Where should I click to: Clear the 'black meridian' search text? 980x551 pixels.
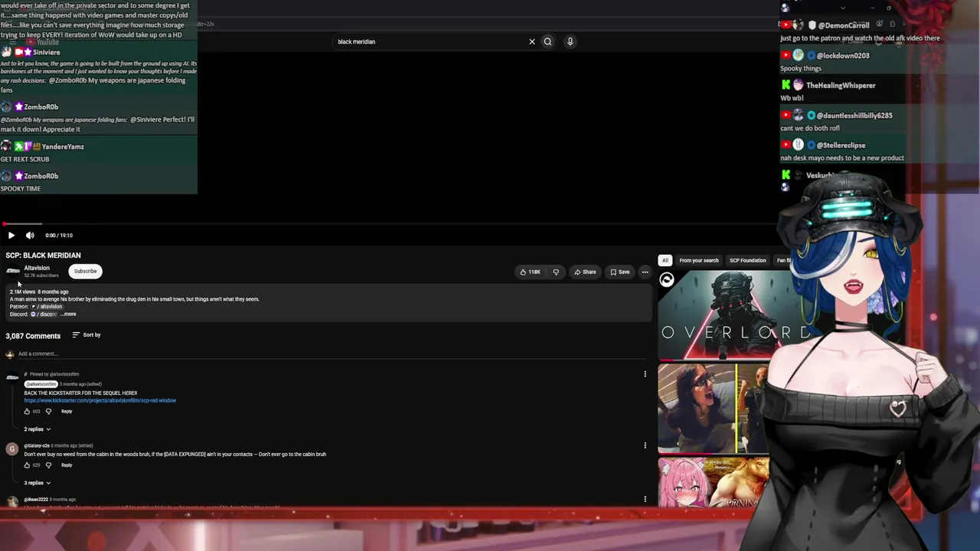click(532, 41)
